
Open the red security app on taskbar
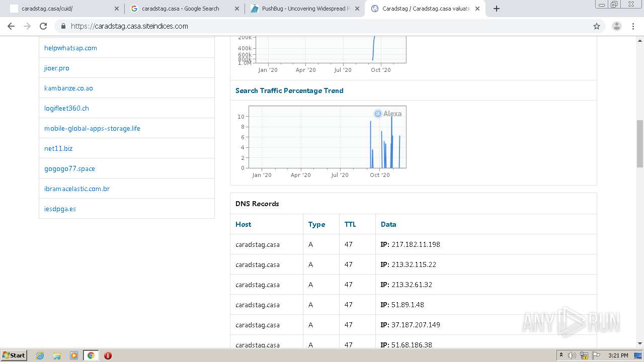coord(108,355)
